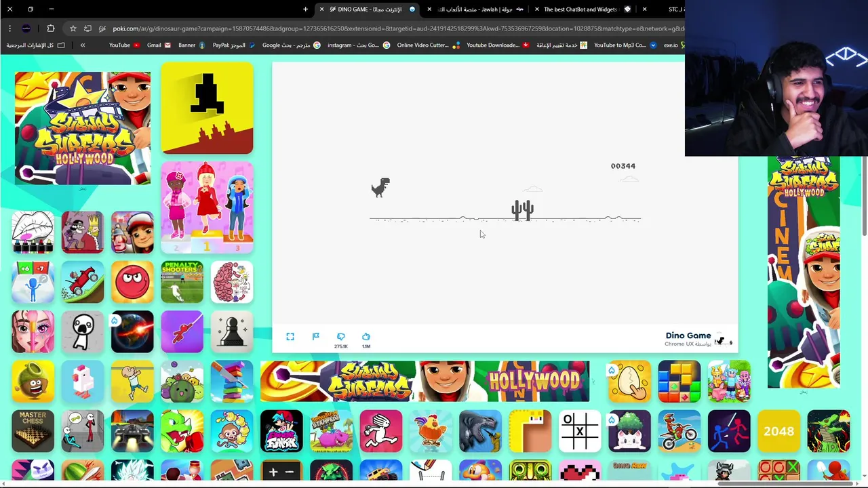Open the watermelon fruit merge game tile
This screenshot has width=868, height=488.
pos(182,382)
